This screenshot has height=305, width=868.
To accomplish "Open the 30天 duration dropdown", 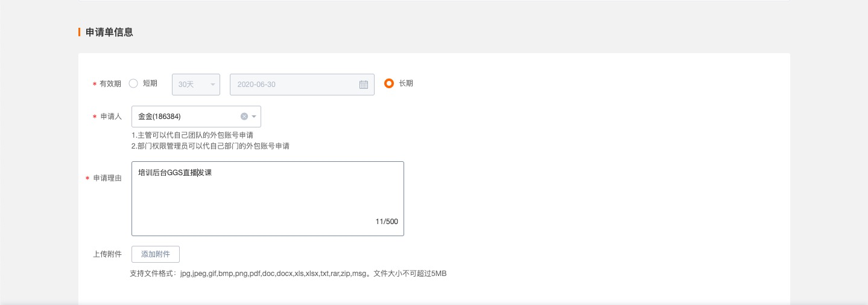I will pyautogui.click(x=196, y=85).
